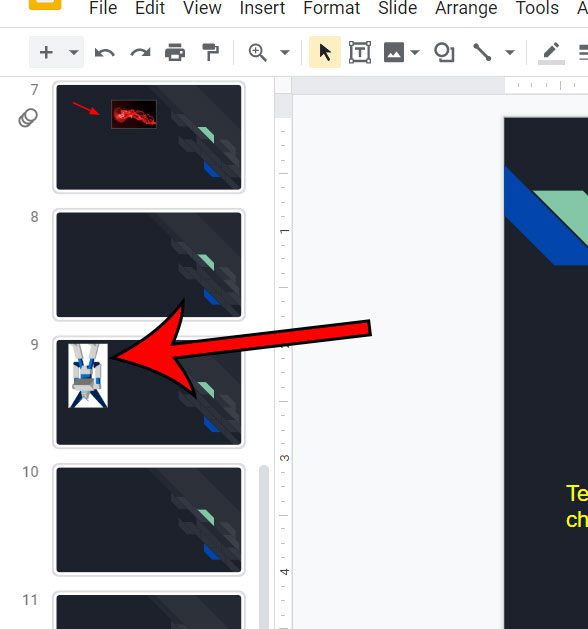
Task: Open the Line type dropdown arrow
Action: [510, 52]
